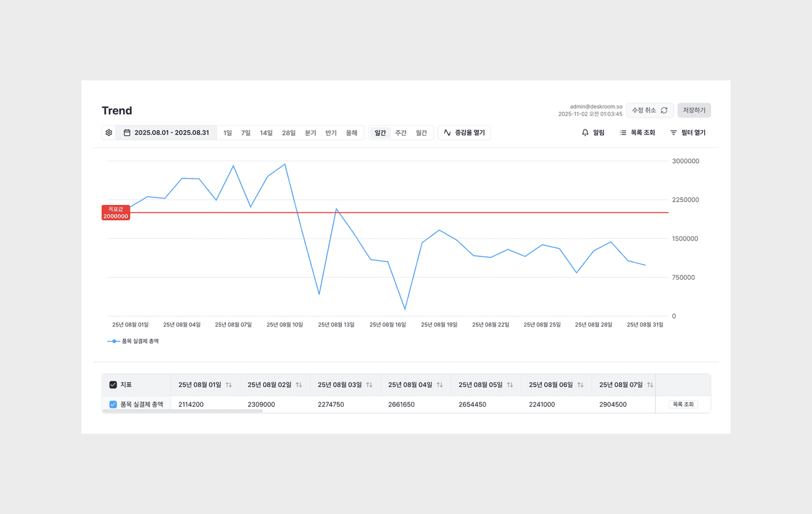Click the bell icon for 알림
Viewport: 812px width, 514px height.
click(x=586, y=133)
